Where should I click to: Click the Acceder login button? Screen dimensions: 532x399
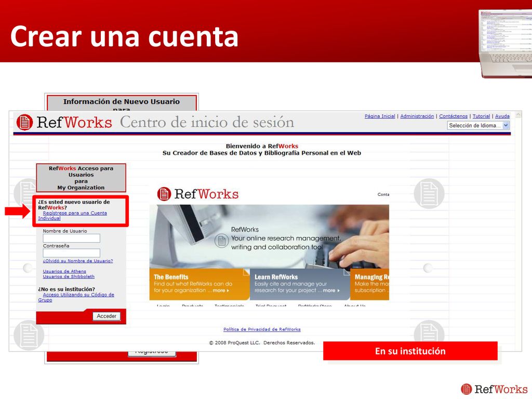(x=107, y=316)
